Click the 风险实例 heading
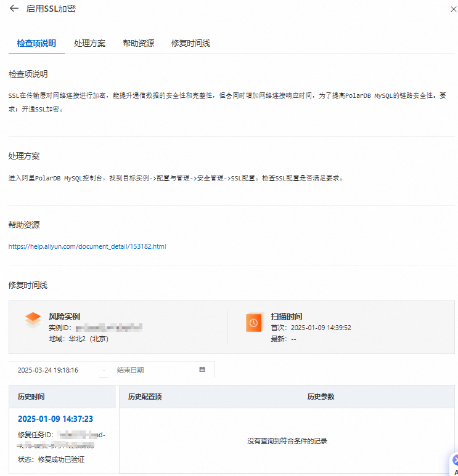The height and width of the screenshot is (476, 458). pyautogui.click(x=64, y=317)
